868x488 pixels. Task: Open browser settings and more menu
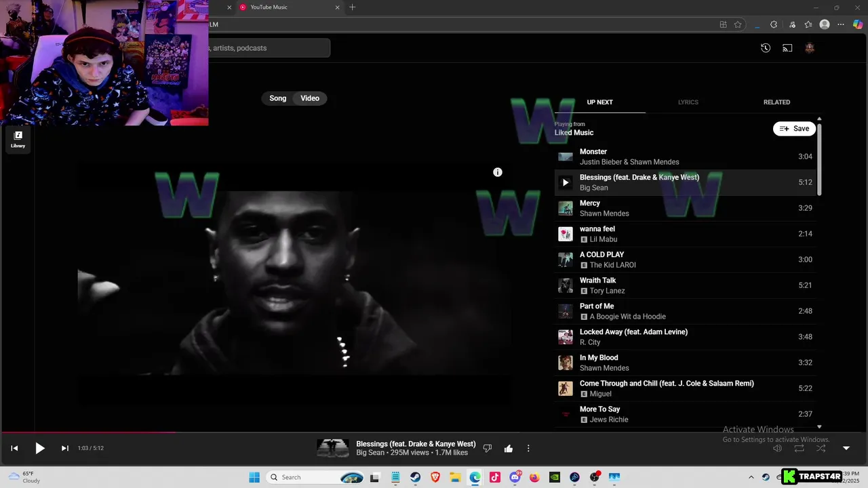point(841,24)
